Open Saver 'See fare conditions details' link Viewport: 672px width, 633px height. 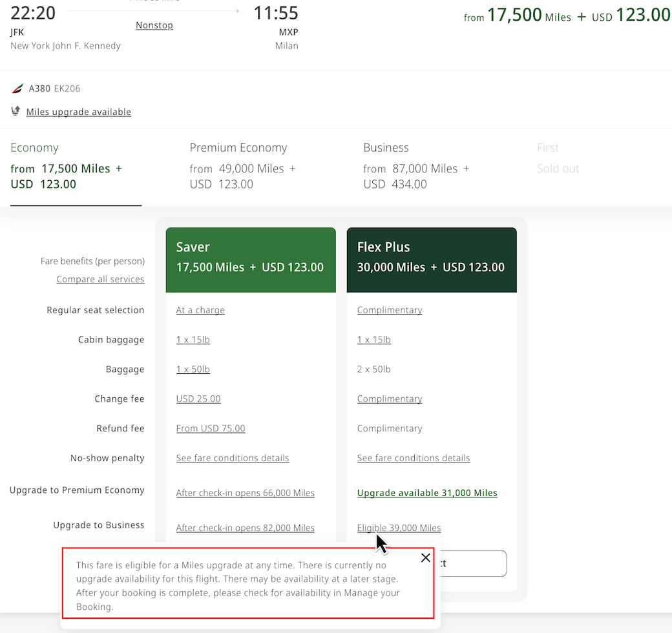click(x=233, y=458)
